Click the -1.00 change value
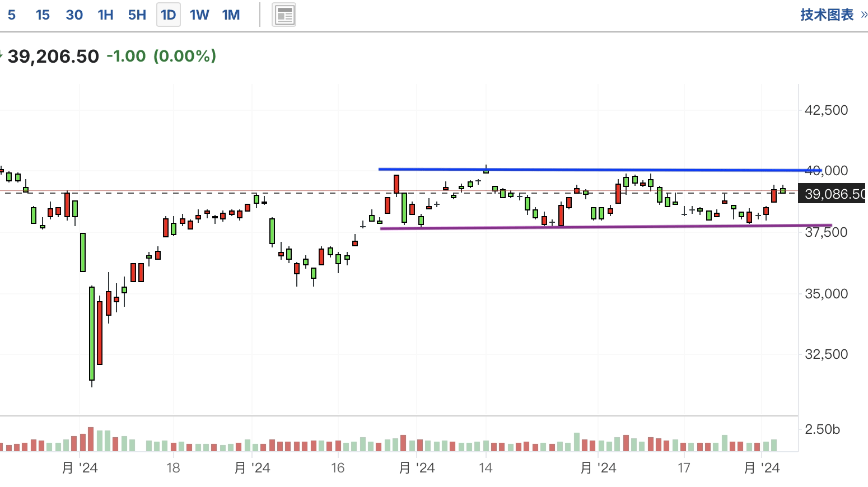 click(x=126, y=56)
